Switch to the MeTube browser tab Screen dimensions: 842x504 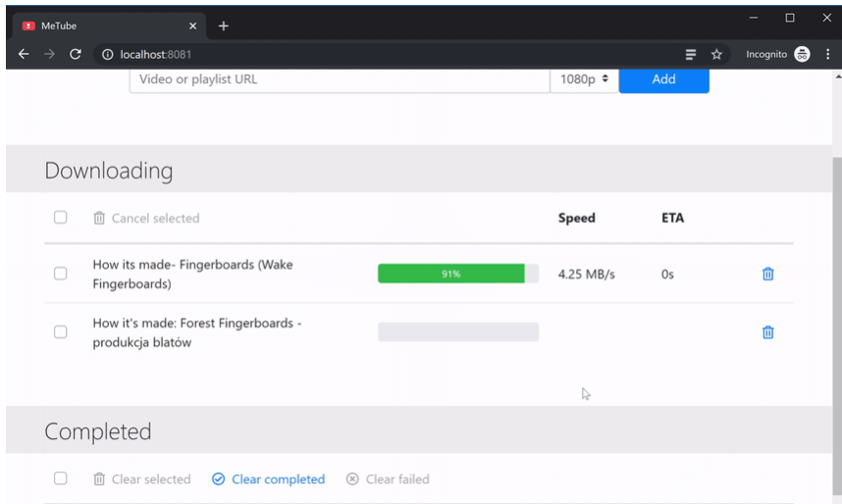pos(98,25)
